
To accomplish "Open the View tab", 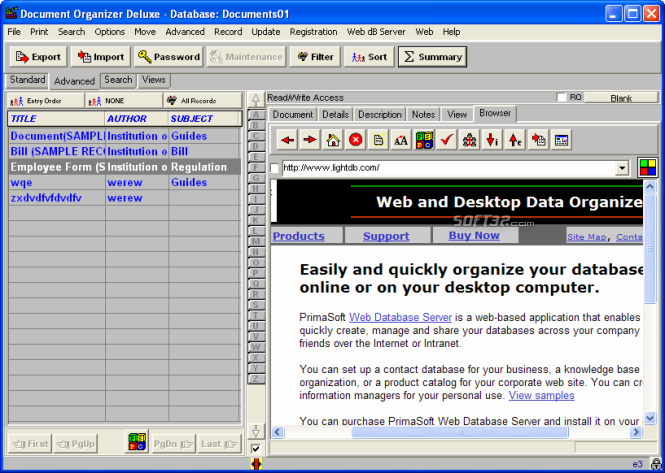I will [457, 115].
